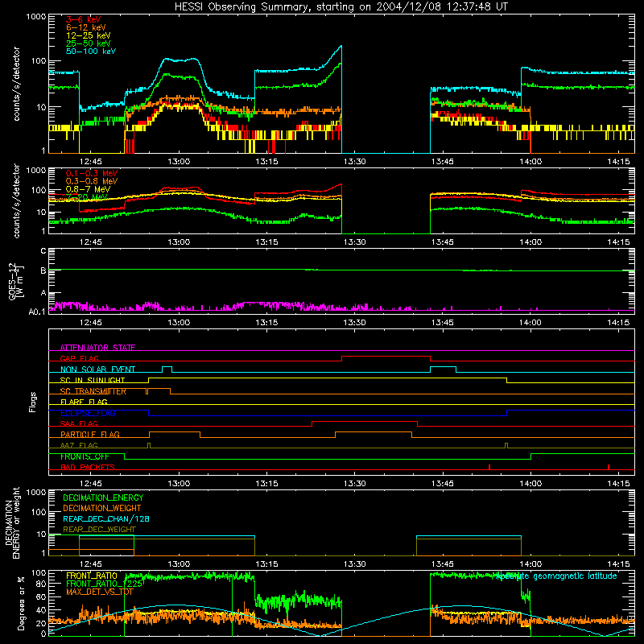Click the NON_SOLAR_EVENT flag label
The image size is (644, 644).
[x=97, y=369]
